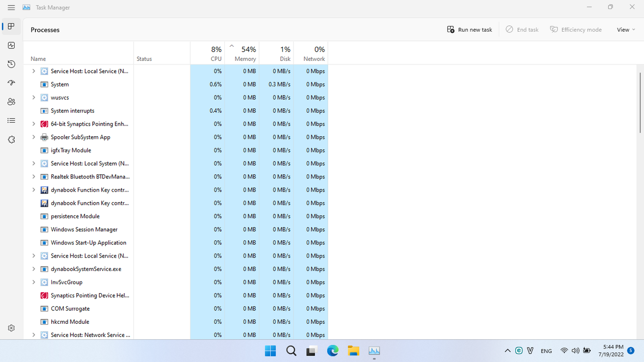Select 64-bit Synaptics Pointing red icon
Screen dimensions: 644x362
tap(44, 124)
